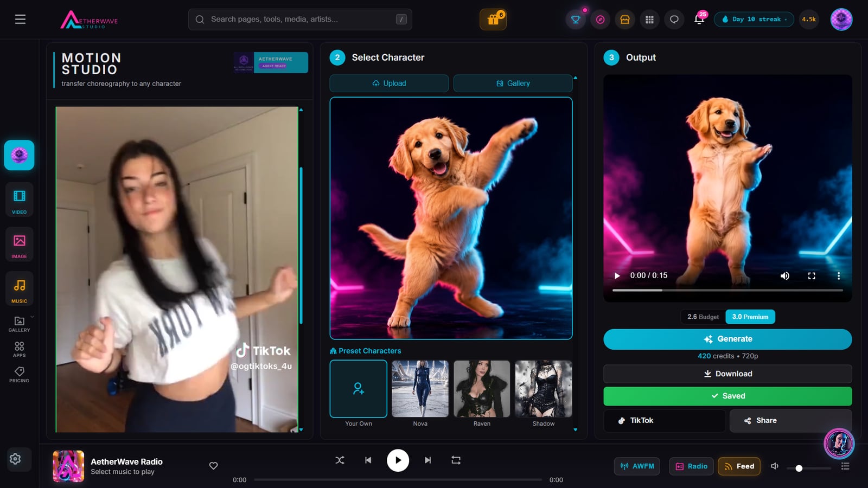Share the output to TikTok
868x488 pixels.
pos(665,421)
